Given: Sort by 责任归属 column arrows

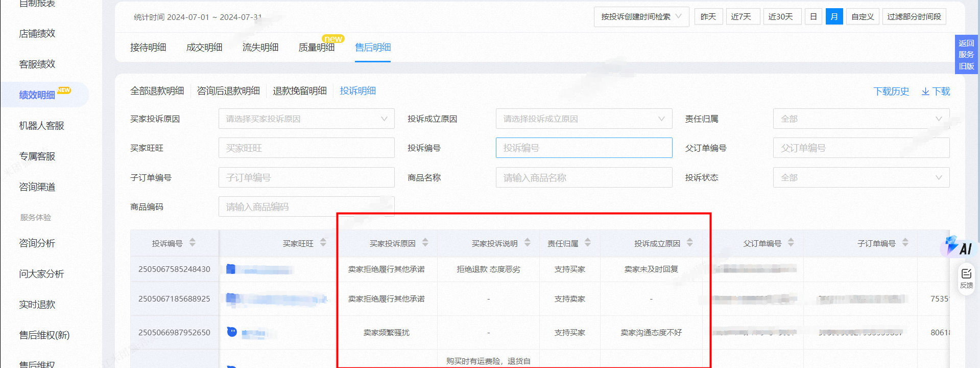Looking at the screenshot, I should click(x=588, y=242).
